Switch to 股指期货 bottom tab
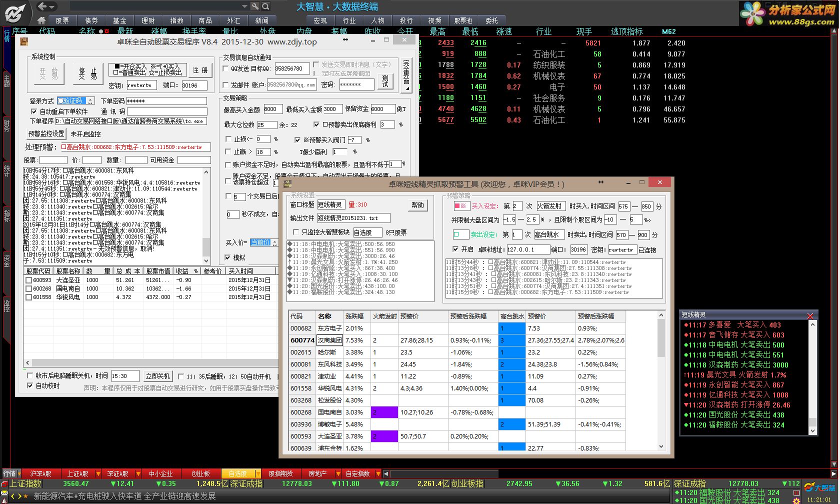This screenshot has width=840, height=504. click(x=280, y=473)
